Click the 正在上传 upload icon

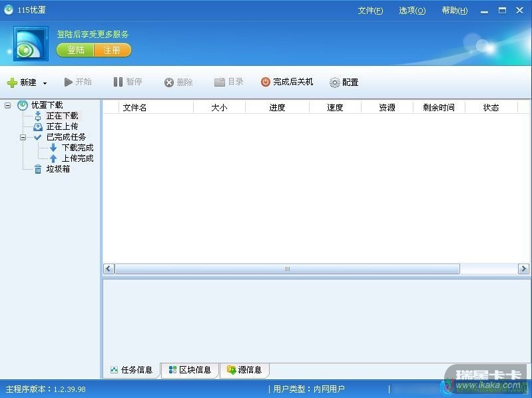point(38,127)
